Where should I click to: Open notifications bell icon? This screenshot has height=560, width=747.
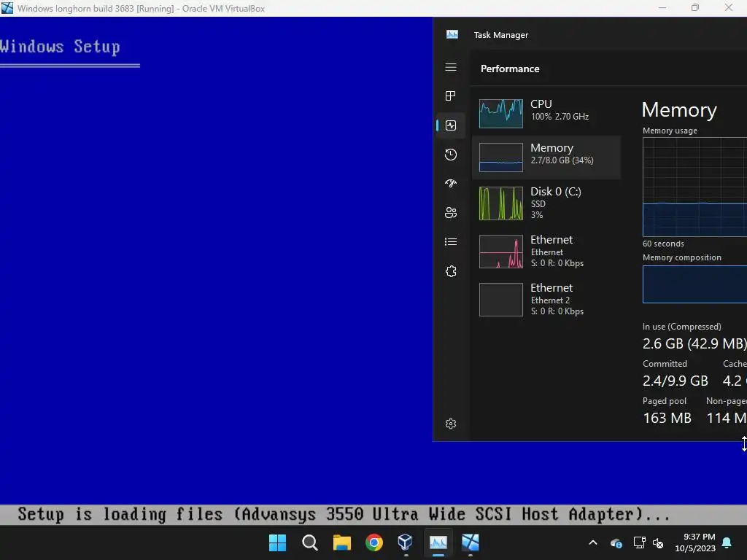click(x=727, y=542)
